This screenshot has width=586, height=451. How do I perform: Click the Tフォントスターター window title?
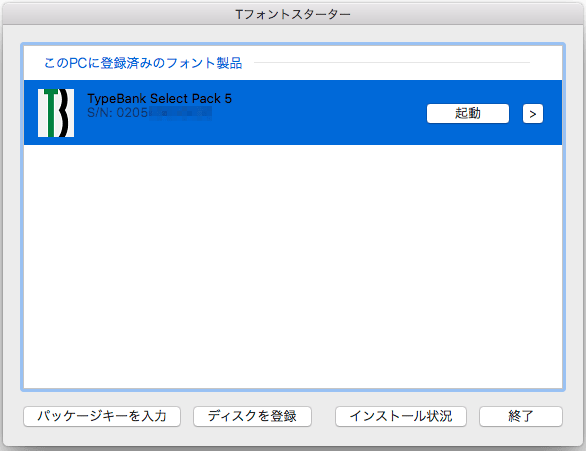point(293,15)
